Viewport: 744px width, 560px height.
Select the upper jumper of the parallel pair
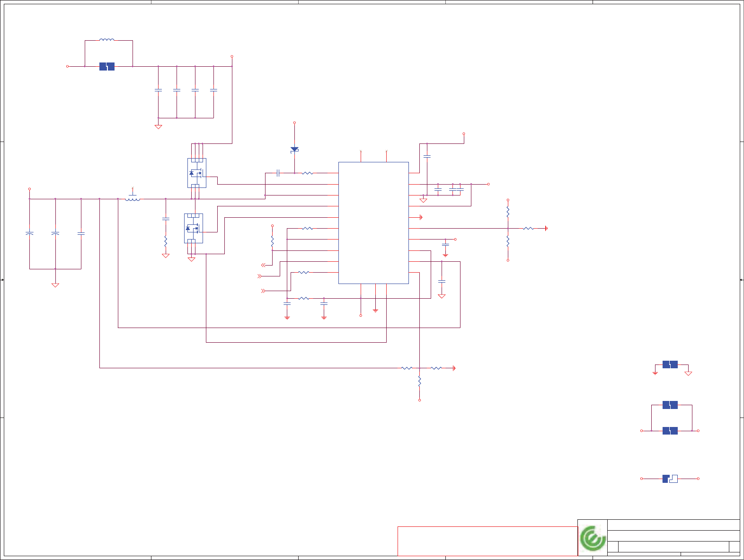[670, 405]
